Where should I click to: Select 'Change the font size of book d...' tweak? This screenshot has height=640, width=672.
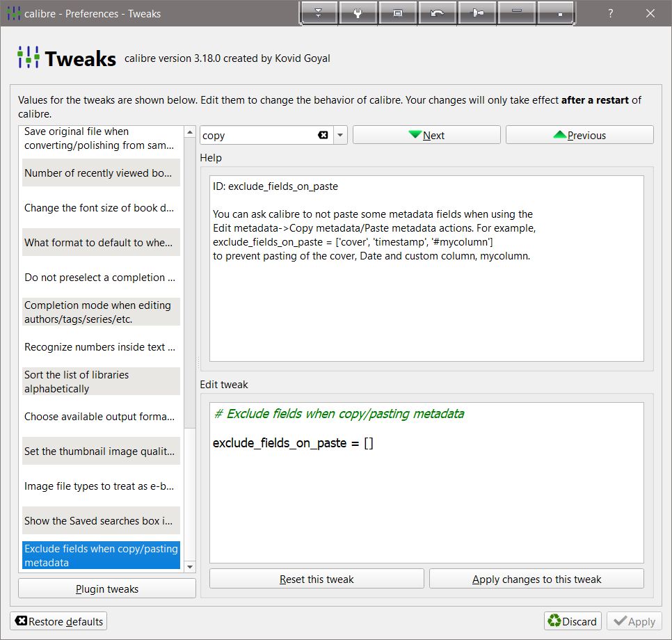(101, 208)
